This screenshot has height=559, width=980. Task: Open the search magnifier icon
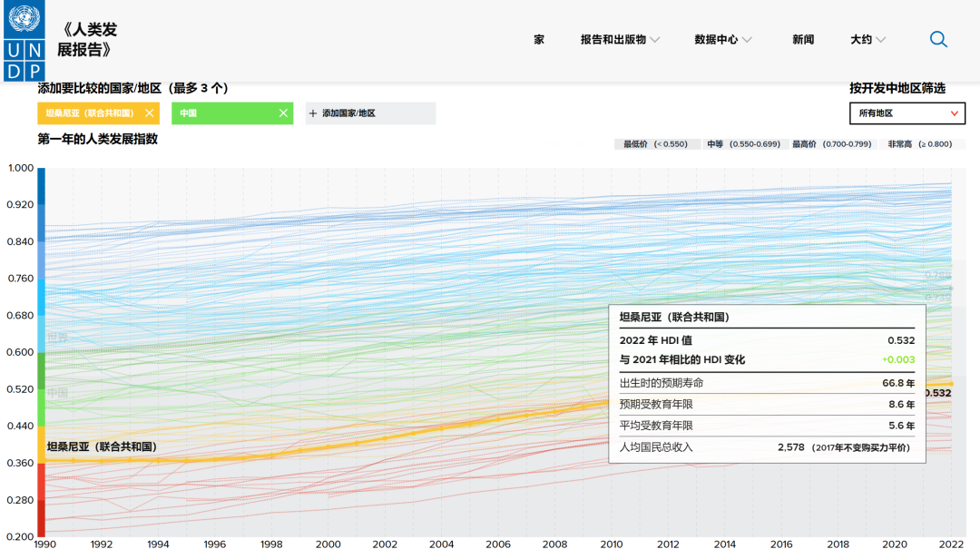point(938,39)
